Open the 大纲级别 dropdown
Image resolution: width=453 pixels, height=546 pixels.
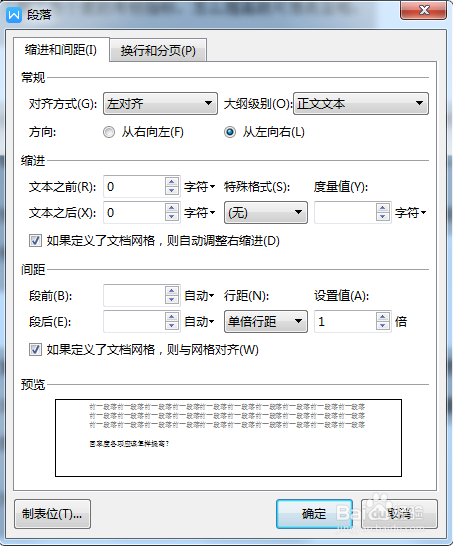(x=361, y=103)
